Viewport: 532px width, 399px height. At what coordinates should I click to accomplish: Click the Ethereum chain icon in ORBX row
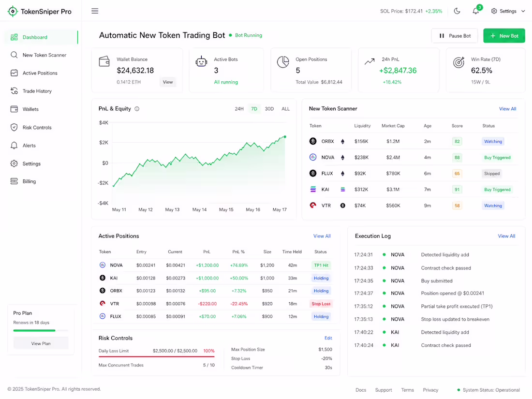point(343,142)
